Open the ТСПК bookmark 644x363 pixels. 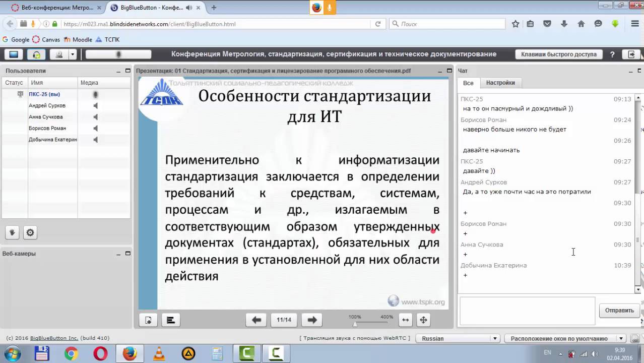tap(107, 39)
